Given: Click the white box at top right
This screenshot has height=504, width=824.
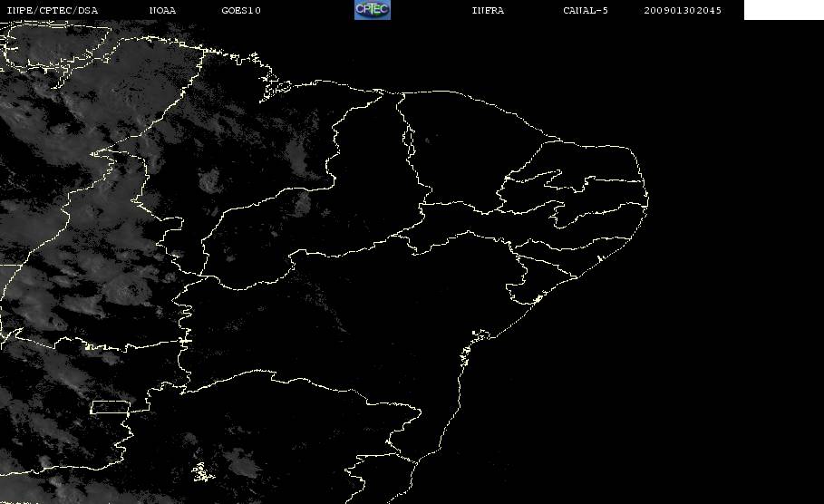Looking at the screenshot, I should pos(784,10).
